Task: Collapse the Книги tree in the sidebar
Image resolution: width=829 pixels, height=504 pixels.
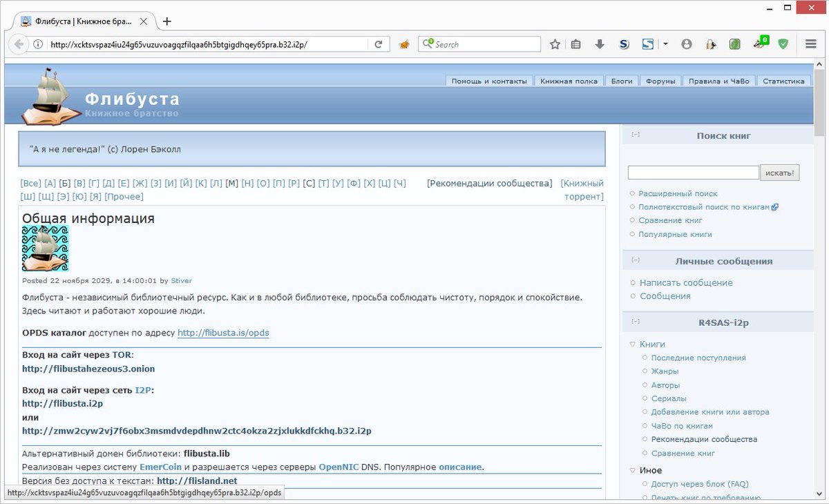Action: point(632,344)
